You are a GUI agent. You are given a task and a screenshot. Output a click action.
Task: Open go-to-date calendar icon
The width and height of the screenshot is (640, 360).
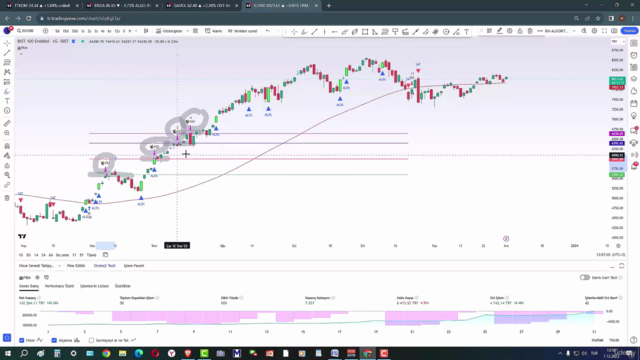[x=105, y=255]
